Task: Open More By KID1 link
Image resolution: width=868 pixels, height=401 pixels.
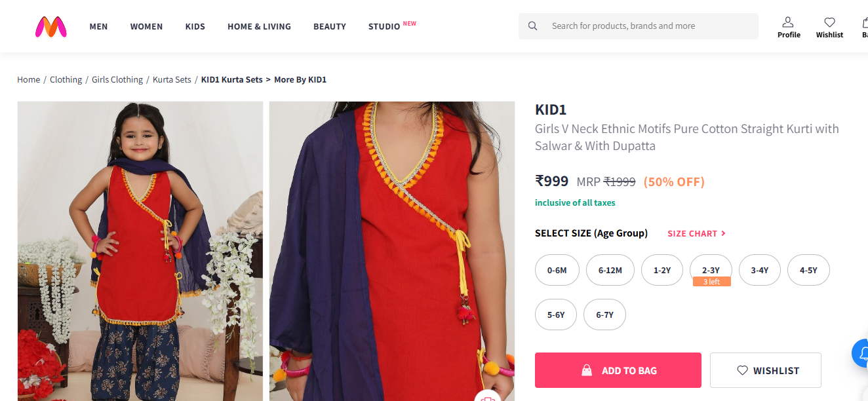Action: tap(300, 80)
